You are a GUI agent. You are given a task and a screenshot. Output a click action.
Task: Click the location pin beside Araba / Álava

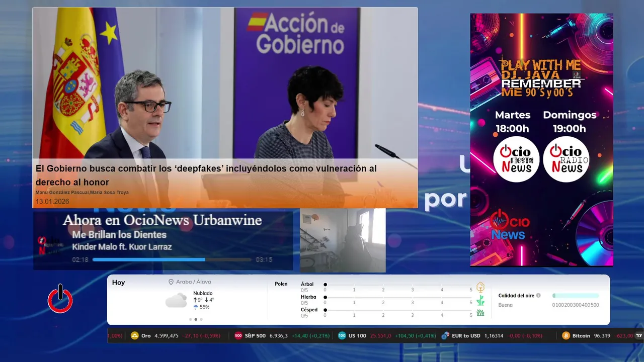click(171, 282)
